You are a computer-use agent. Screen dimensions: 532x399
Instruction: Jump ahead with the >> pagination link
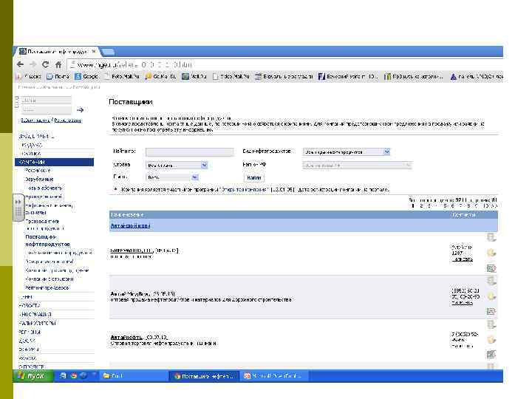(x=494, y=206)
